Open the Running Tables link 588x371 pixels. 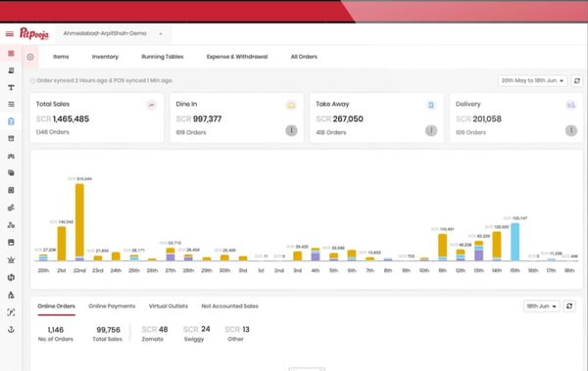pyautogui.click(x=163, y=57)
